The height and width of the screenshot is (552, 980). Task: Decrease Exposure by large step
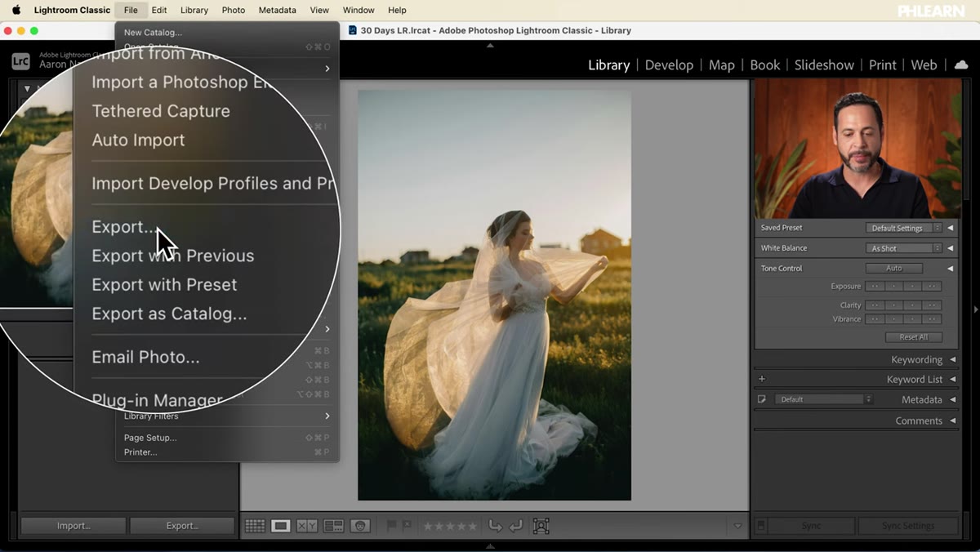click(x=875, y=287)
